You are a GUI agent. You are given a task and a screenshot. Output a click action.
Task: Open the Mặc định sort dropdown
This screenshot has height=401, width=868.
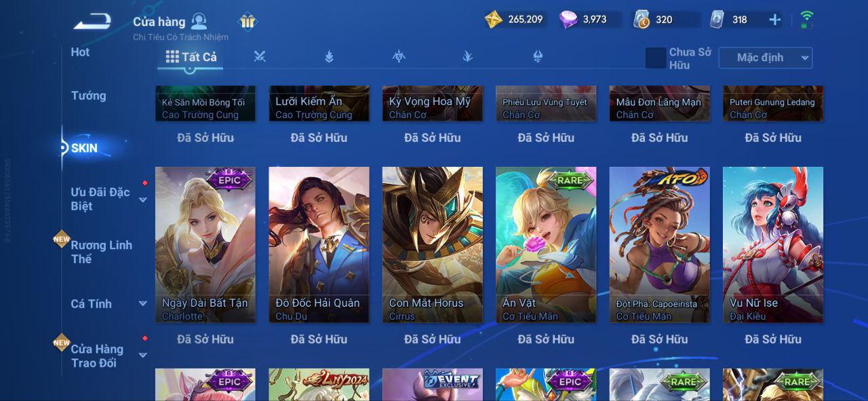pos(765,58)
